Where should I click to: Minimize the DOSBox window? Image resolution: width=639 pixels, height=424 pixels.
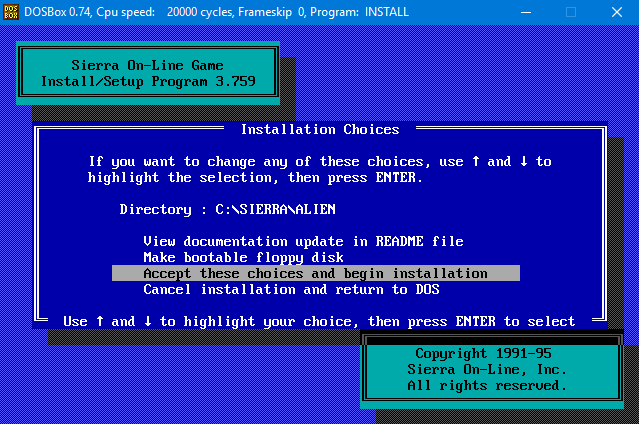coord(526,12)
